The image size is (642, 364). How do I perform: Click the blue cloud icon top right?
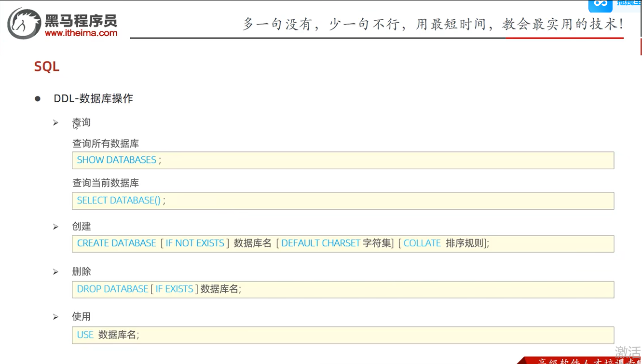tap(600, 5)
